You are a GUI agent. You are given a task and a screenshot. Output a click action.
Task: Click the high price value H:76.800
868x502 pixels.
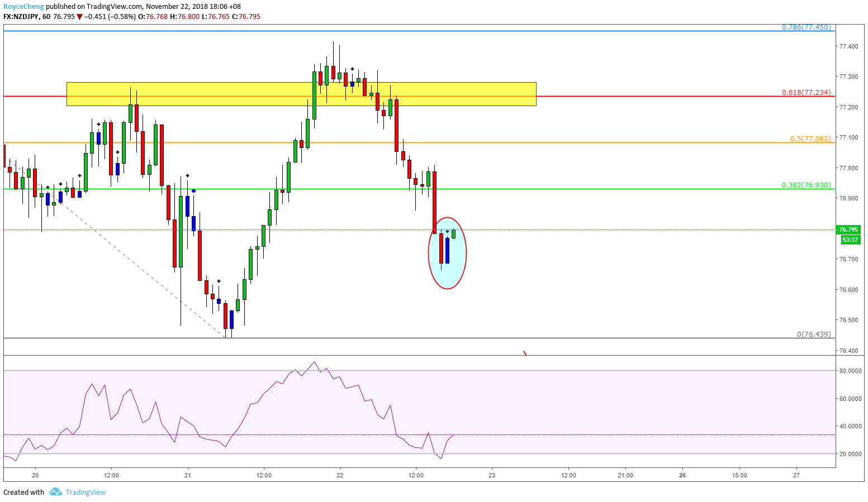[185, 17]
